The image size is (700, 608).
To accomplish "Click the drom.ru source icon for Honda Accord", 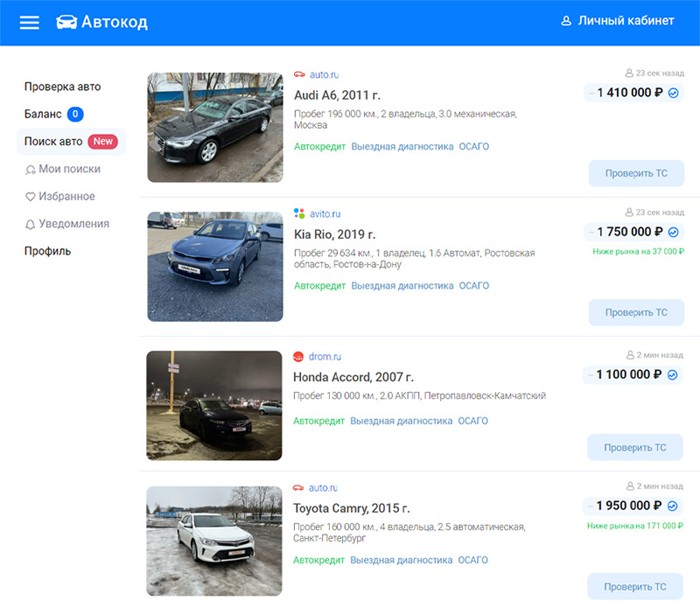I will coord(298,356).
